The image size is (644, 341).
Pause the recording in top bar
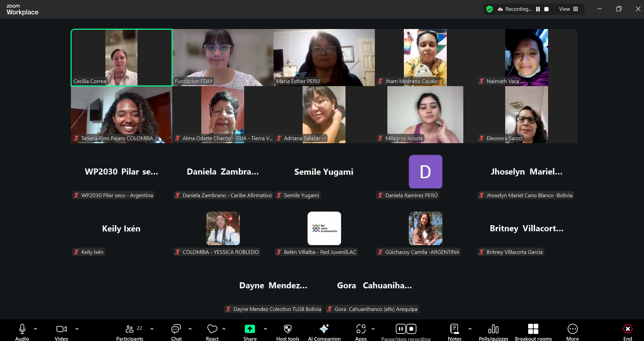(538, 9)
